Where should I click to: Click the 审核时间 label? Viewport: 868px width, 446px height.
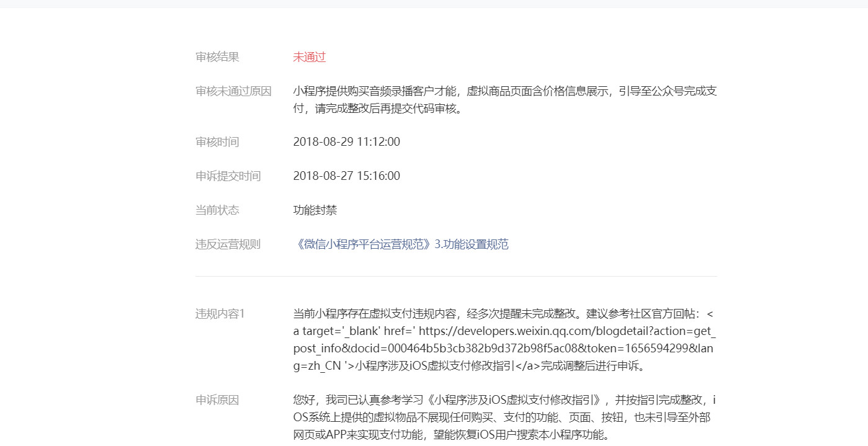(217, 142)
